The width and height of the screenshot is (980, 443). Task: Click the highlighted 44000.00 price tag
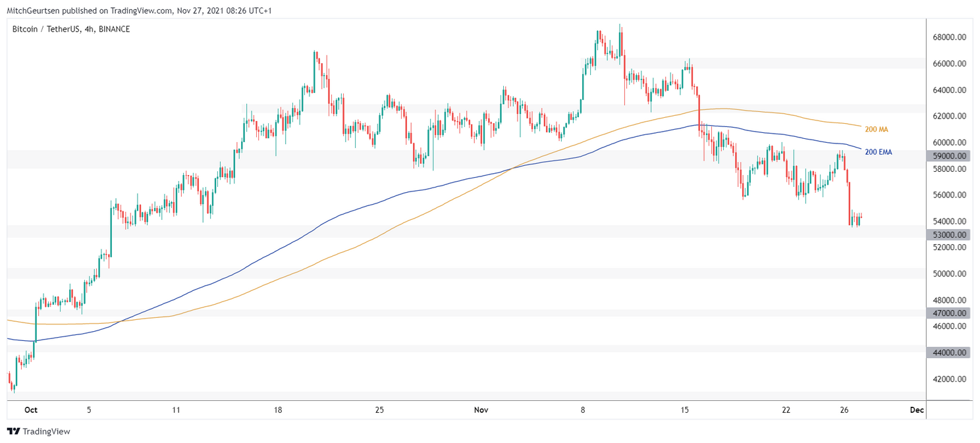[949, 353]
